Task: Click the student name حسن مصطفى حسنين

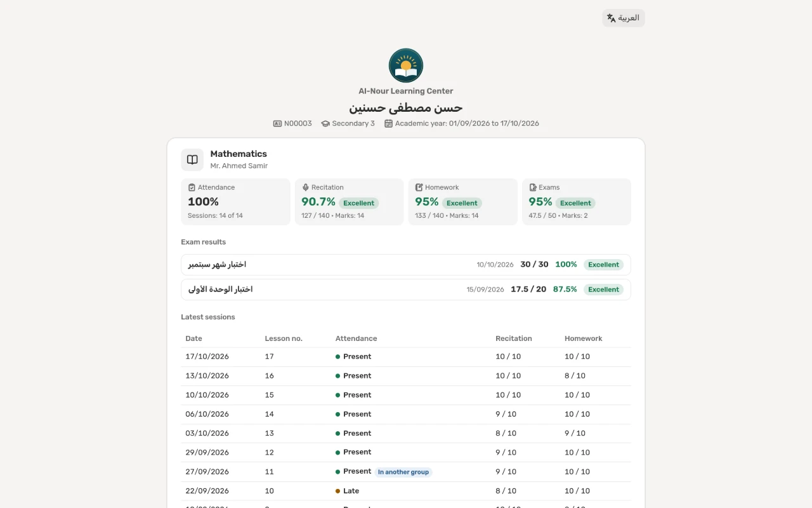Action: [406, 107]
